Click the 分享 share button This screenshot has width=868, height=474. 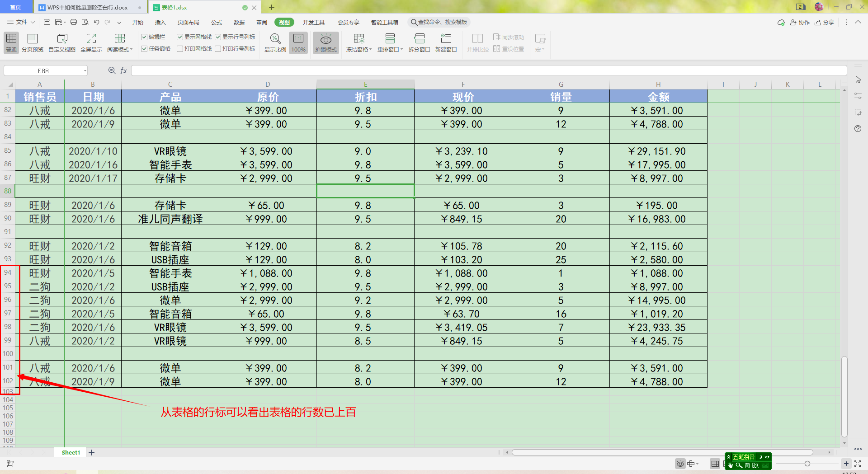[x=825, y=22]
